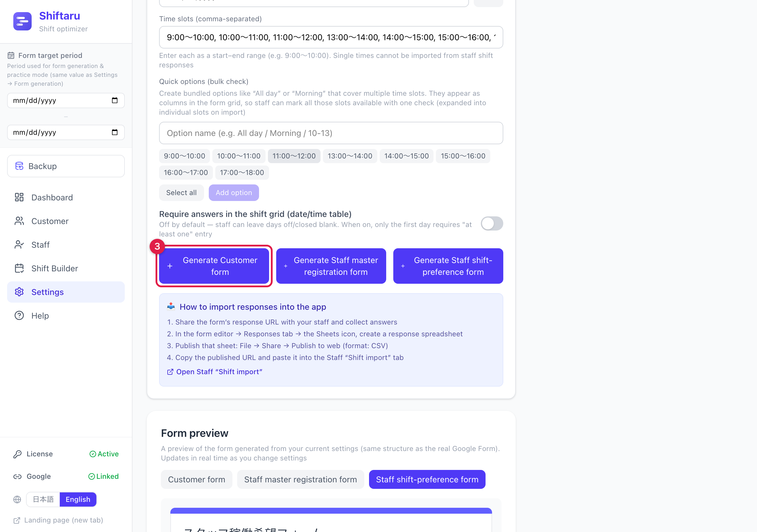Viewport: 757px width, 532px height.
Task: Toggle the 15:00〜16:00 slot chip
Action: tap(463, 156)
